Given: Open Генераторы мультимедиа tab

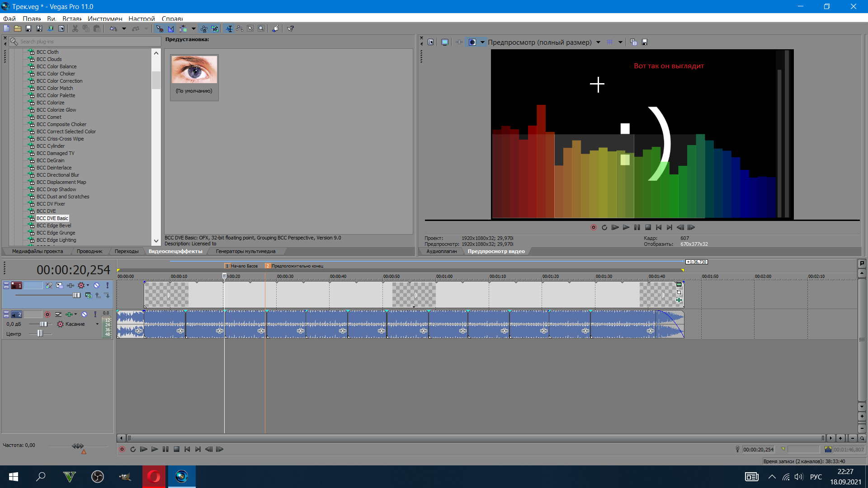Looking at the screenshot, I should (x=245, y=251).
